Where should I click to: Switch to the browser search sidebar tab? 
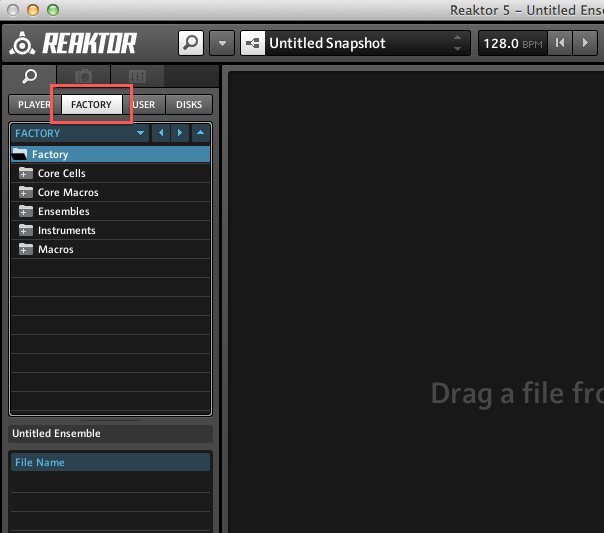click(29, 76)
